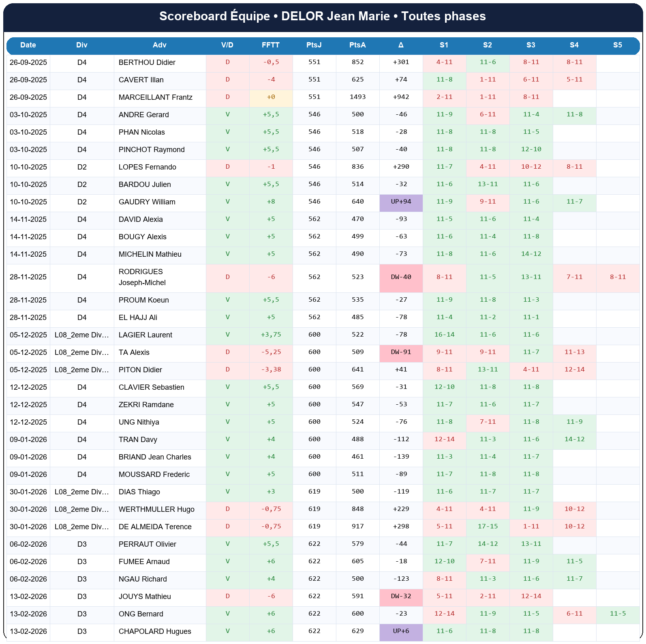Select opponent MARCEILLANT Frantz
Image resolution: width=646 pixels, height=644 pixels.
[x=155, y=97]
